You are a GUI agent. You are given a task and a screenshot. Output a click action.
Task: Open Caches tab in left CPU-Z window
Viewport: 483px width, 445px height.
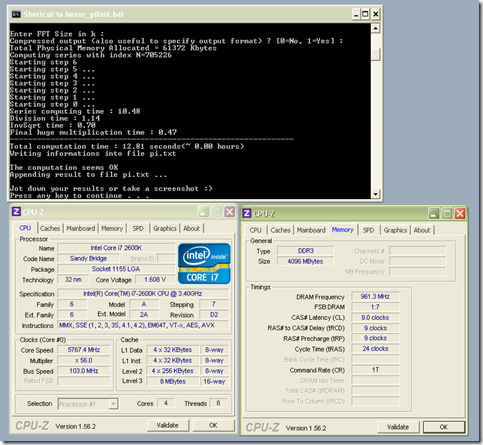[50, 228]
